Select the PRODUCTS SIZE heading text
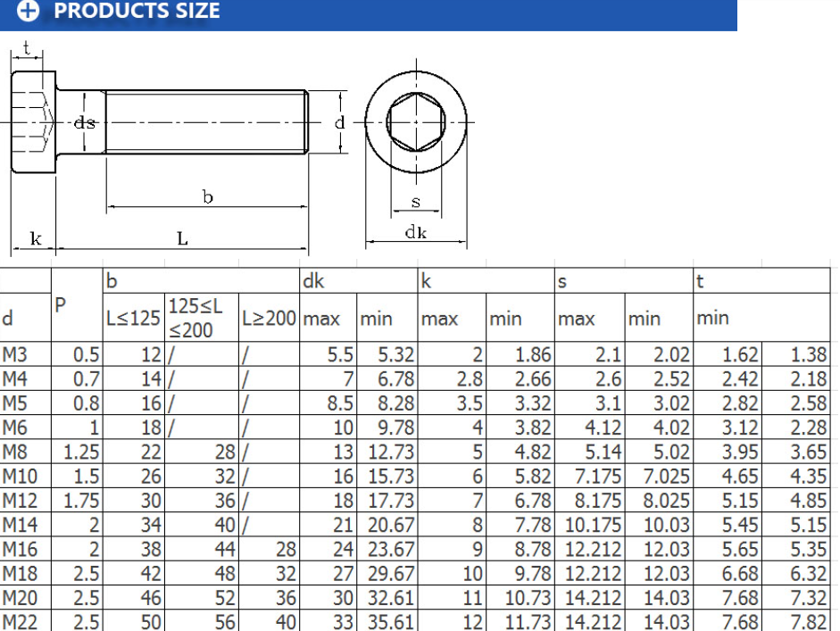The width and height of the screenshot is (840, 631). [x=137, y=11]
